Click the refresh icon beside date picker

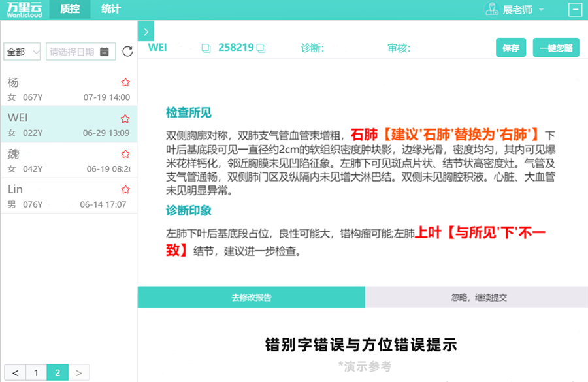point(127,52)
